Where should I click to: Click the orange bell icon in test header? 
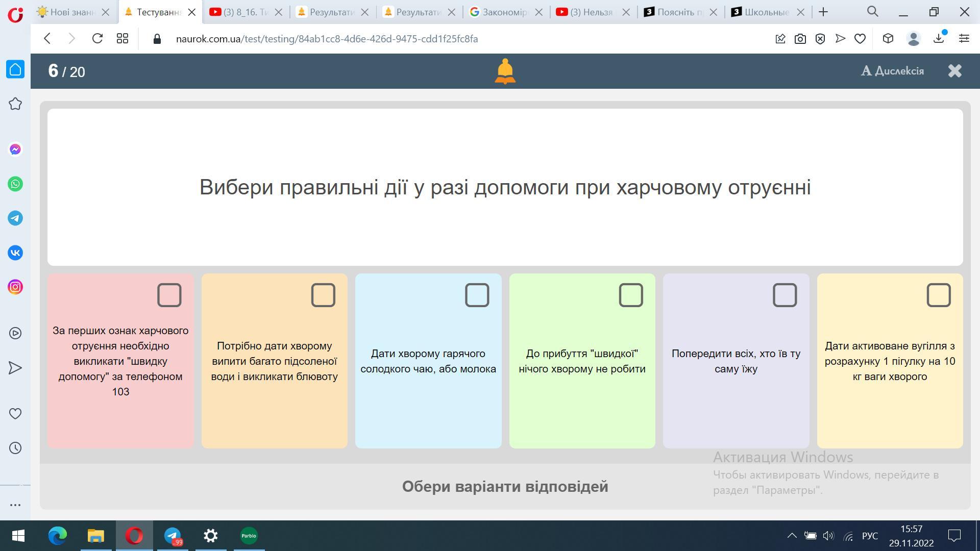point(505,71)
